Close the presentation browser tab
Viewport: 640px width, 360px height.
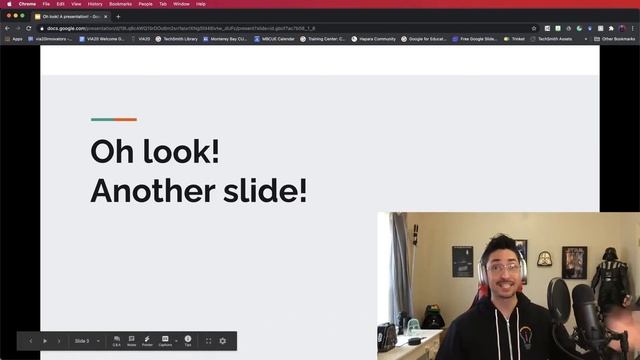click(x=105, y=17)
